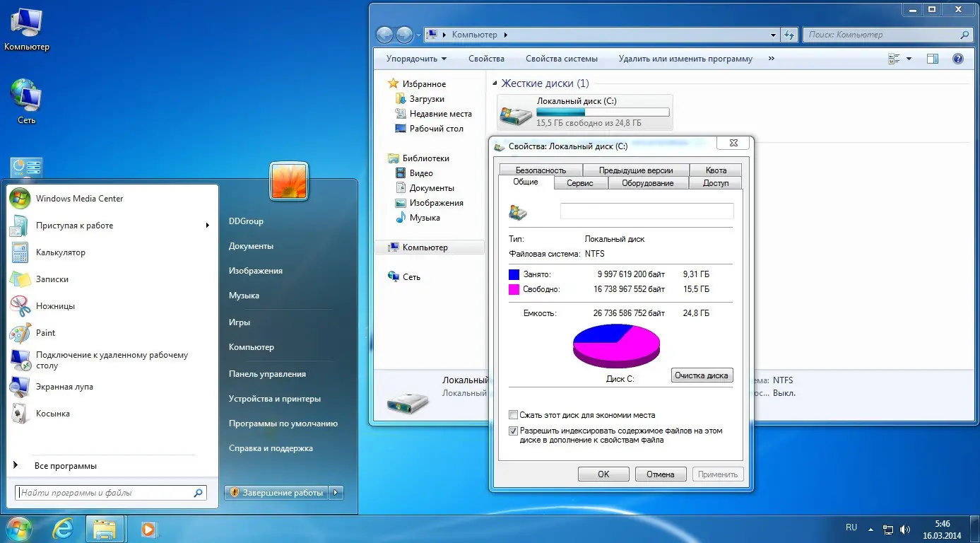
Task: Click Explorer's forward navigation arrow
Action: (x=404, y=35)
